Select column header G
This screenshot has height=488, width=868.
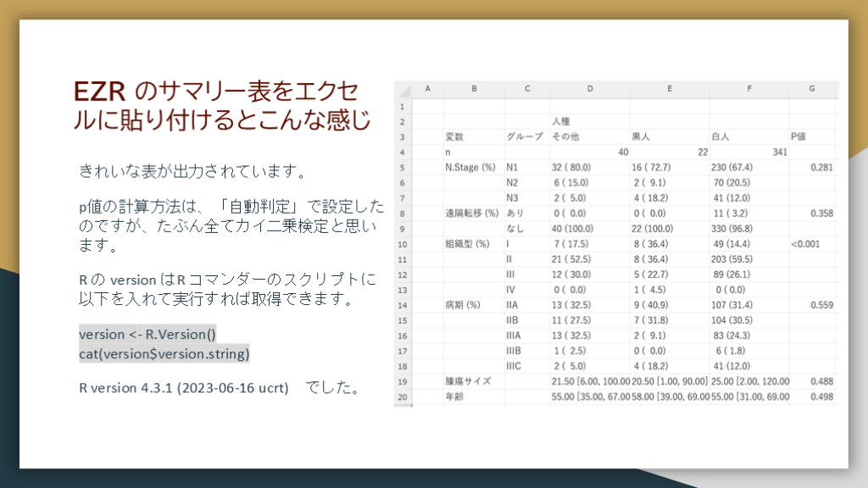(812, 89)
